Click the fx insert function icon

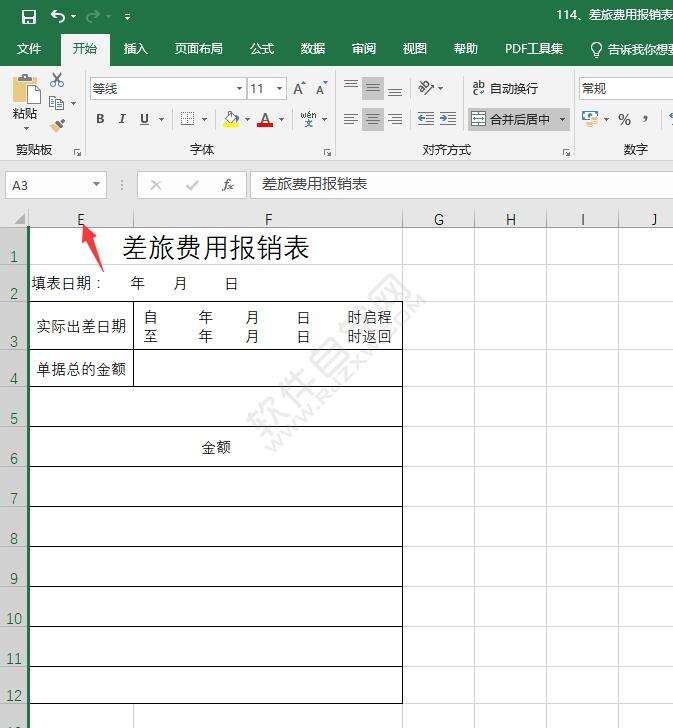(x=227, y=185)
